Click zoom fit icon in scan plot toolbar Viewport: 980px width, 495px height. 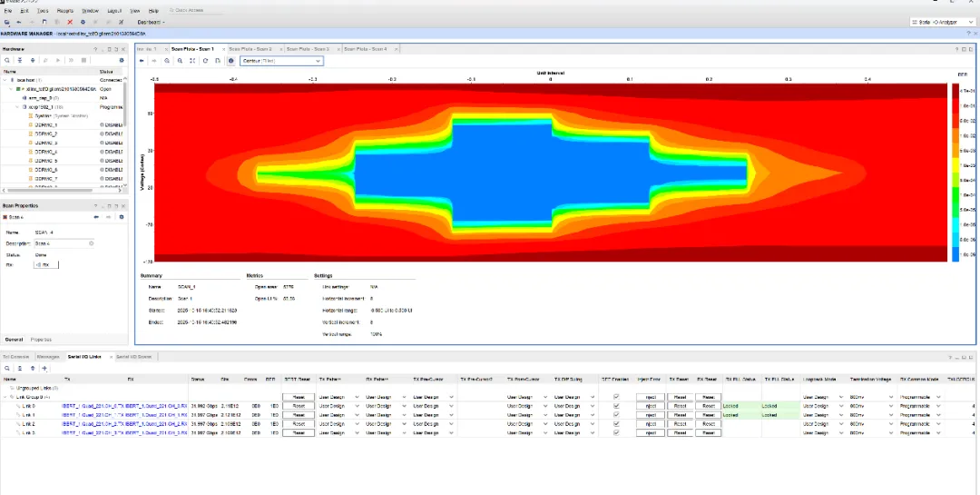[192, 61]
